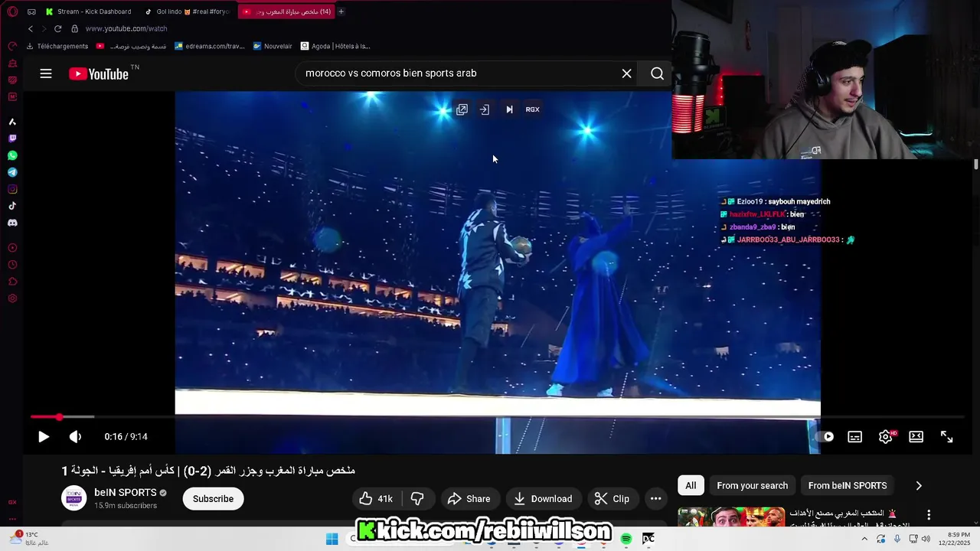
Task: Select 'From beIN SPORTS' chip
Action: [x=848, y=485]
